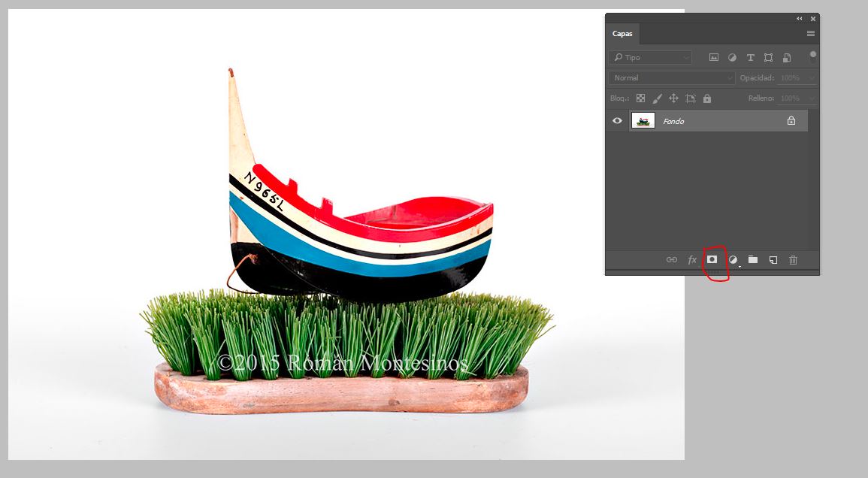Delete layer with the trash icon
This screenshot has height=478, width=868.
[793, 260]
